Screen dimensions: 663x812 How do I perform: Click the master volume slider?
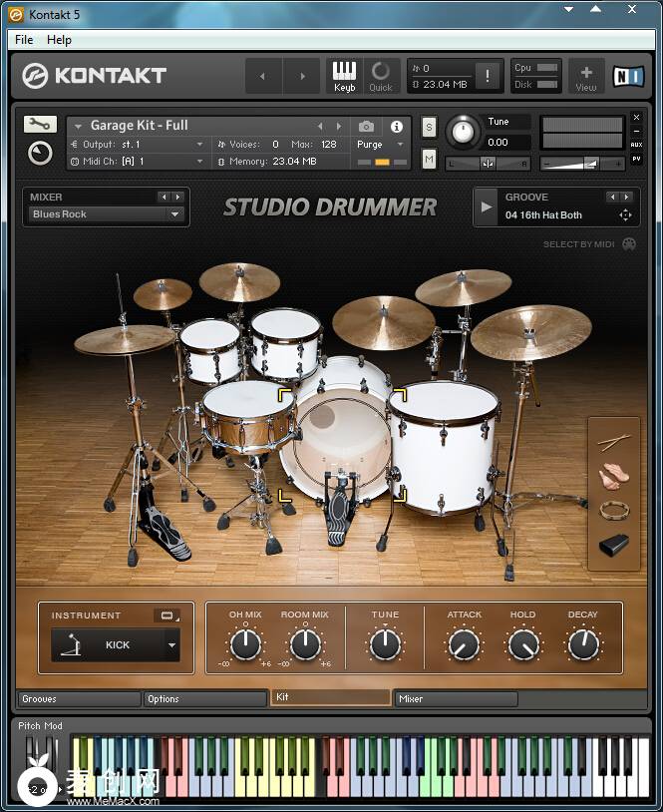coord(584,163)
